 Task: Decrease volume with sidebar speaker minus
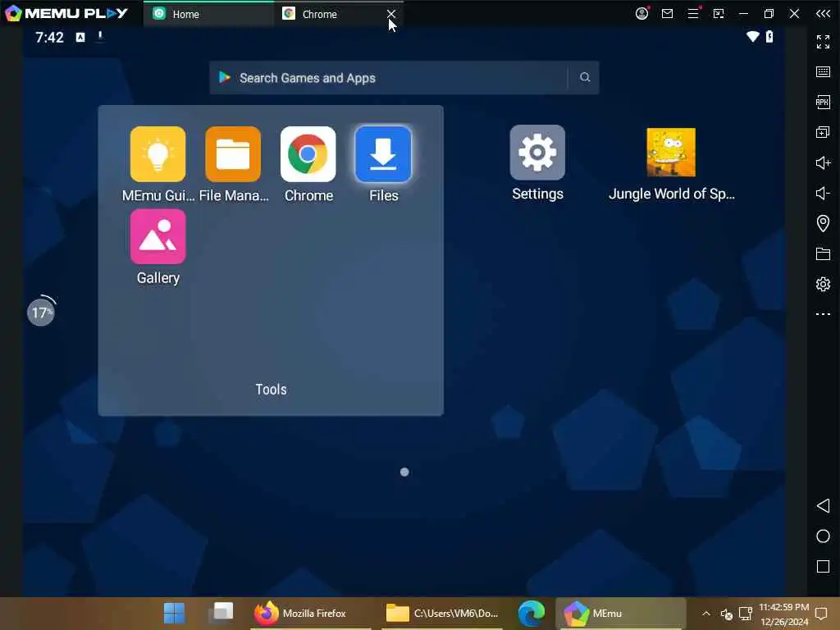coord(823,193)
